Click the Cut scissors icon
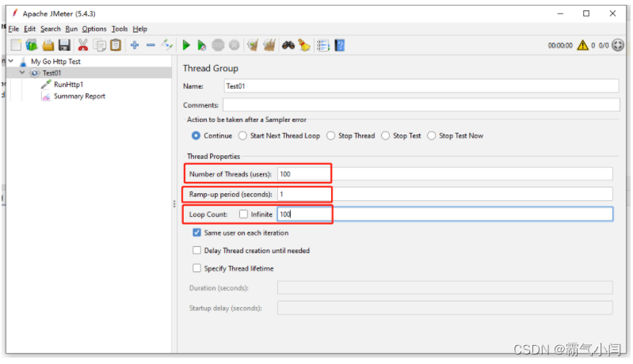 point(82,45)
